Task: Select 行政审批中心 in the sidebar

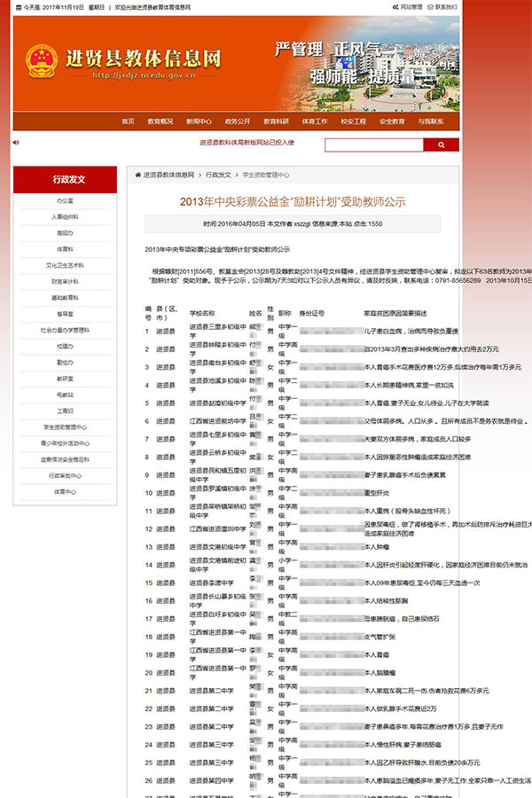Action: click(x=65, y=476)
